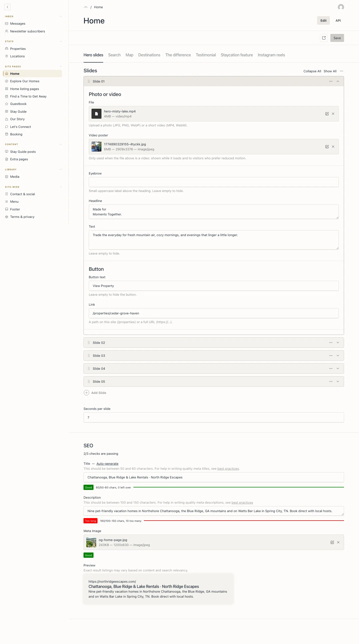Collapse the Inbox sidebar group
Screen dimensions: 359x644
[x=61, y=16]
